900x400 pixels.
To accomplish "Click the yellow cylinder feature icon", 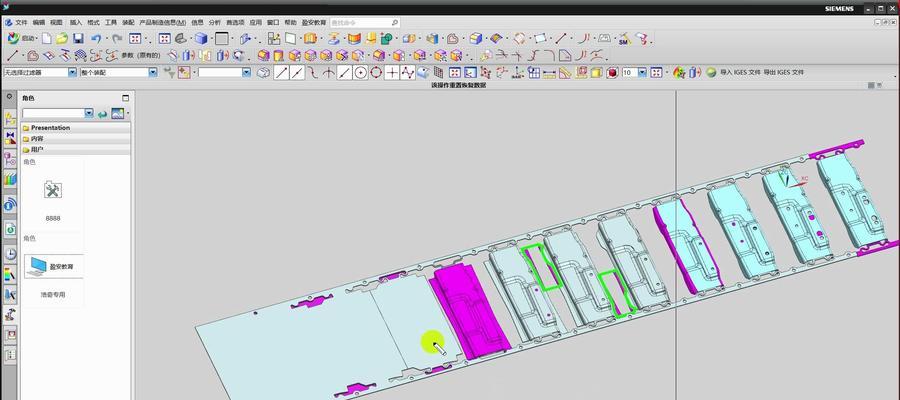I will 278,56.
